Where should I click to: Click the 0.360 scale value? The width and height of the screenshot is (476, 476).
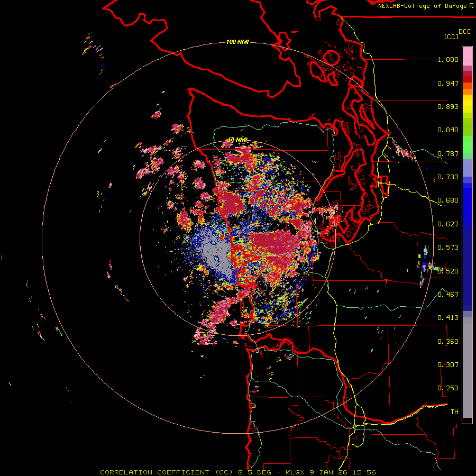[x=448, y=342]
